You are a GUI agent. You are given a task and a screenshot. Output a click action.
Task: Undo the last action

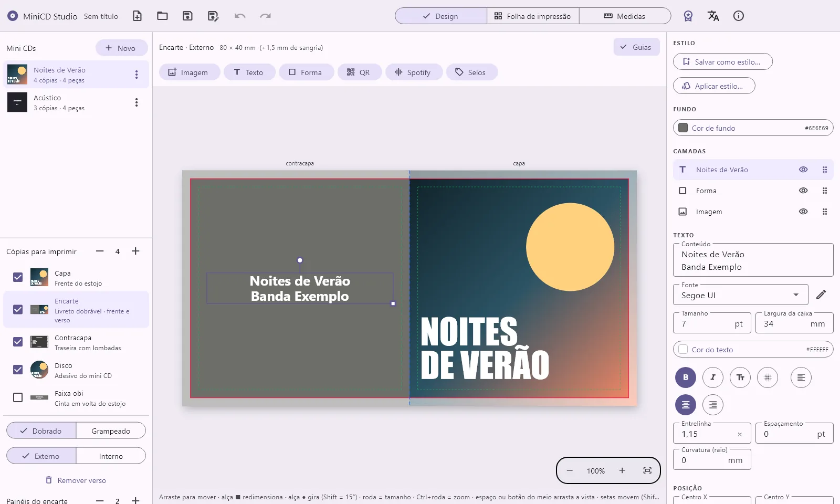[240, 16]
